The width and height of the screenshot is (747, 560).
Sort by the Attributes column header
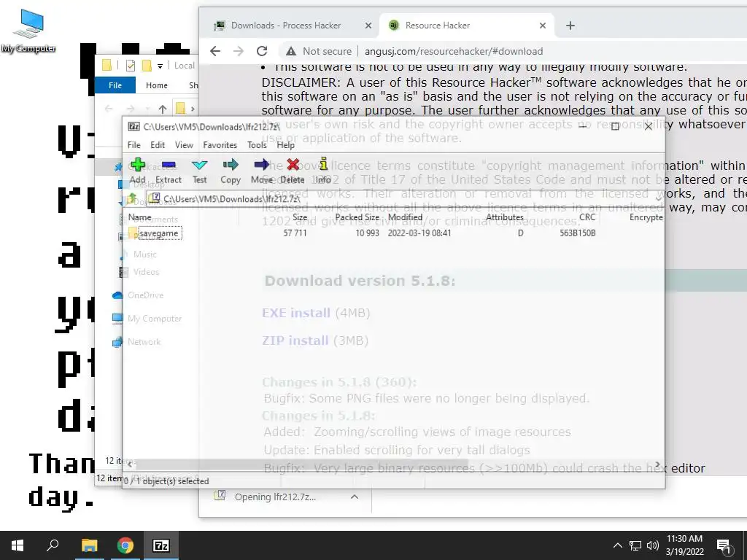[505, 217]
